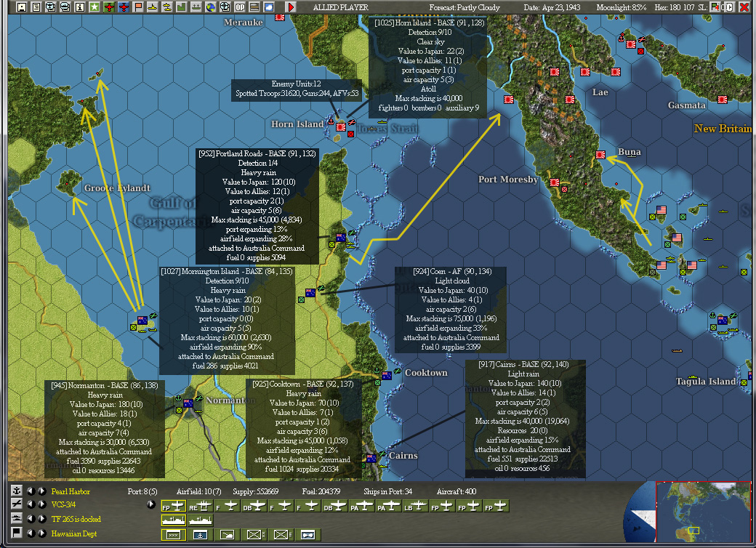Select the Mornington Island base flag

142,320
